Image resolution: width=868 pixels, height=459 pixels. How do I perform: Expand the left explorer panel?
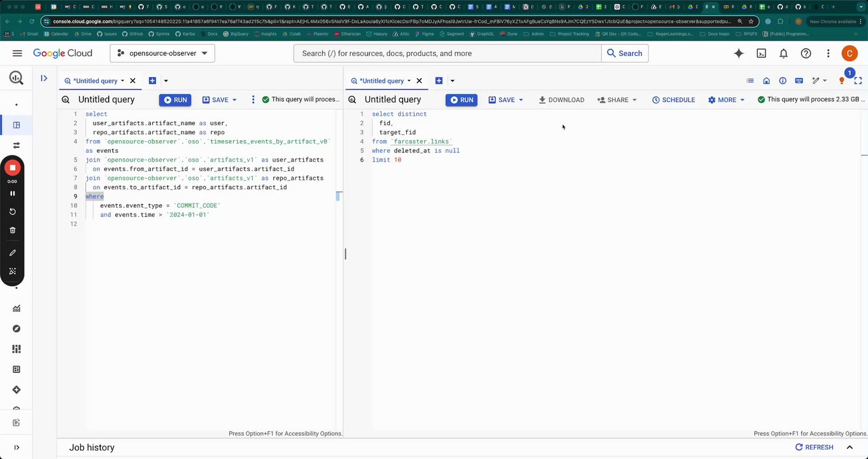(x=44, y=78)
